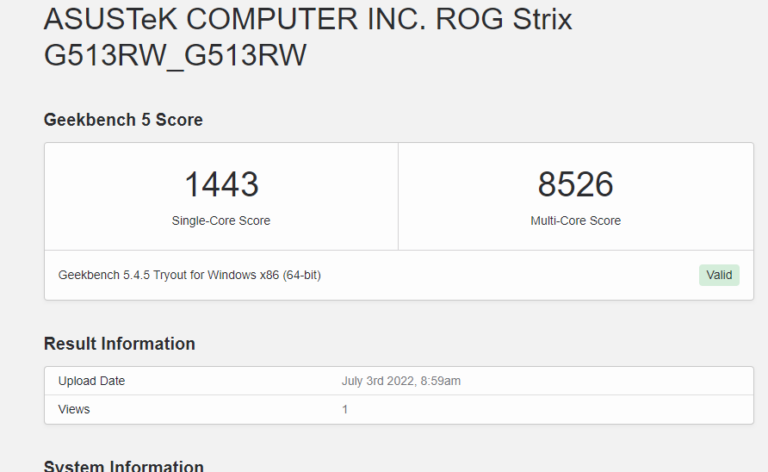Click the Geekbench 5 Score heading
Image resolution: width=768 pixels, height=472 pixels.
[123, 120]
